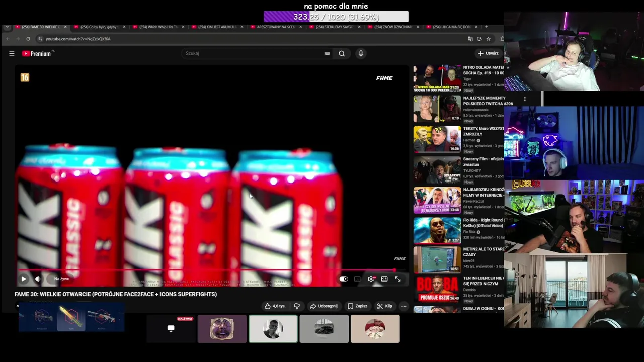The image size is (644, 362).
Task: Bookmark this page with star icon
Action: coord(488,39)
